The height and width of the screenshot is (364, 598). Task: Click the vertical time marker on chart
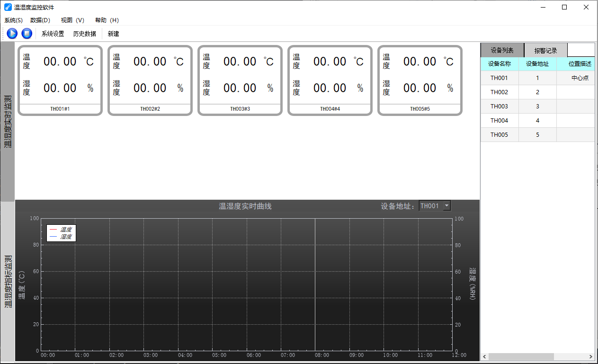pyautogui.click(x=315, y=284)
